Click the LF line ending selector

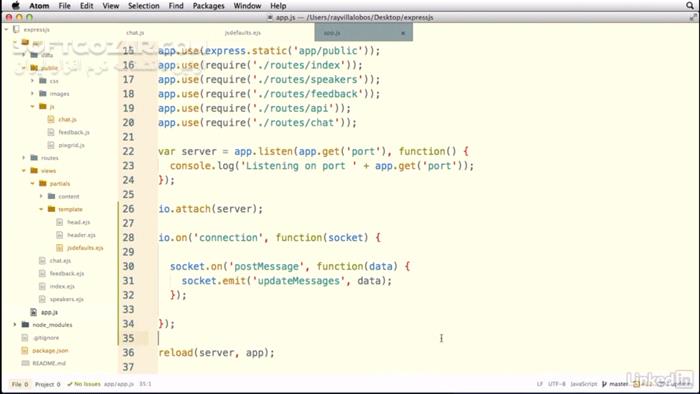click(539, 384)
